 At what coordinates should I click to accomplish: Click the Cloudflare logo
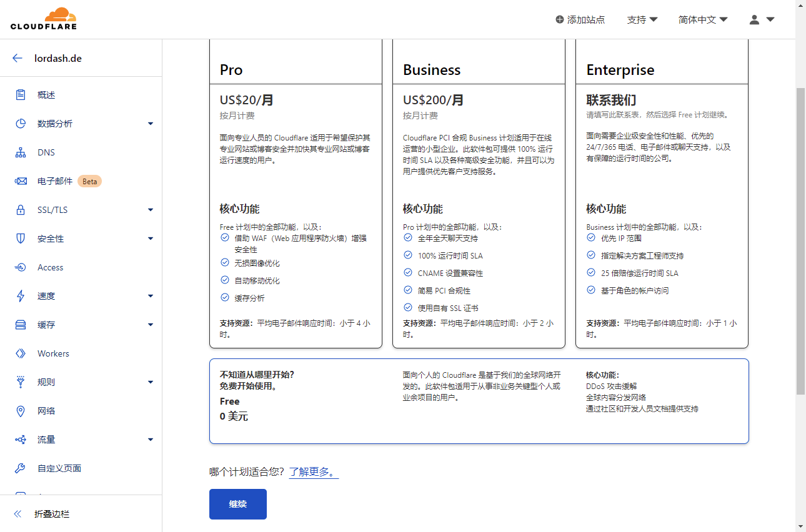click(x=44, y=19)
